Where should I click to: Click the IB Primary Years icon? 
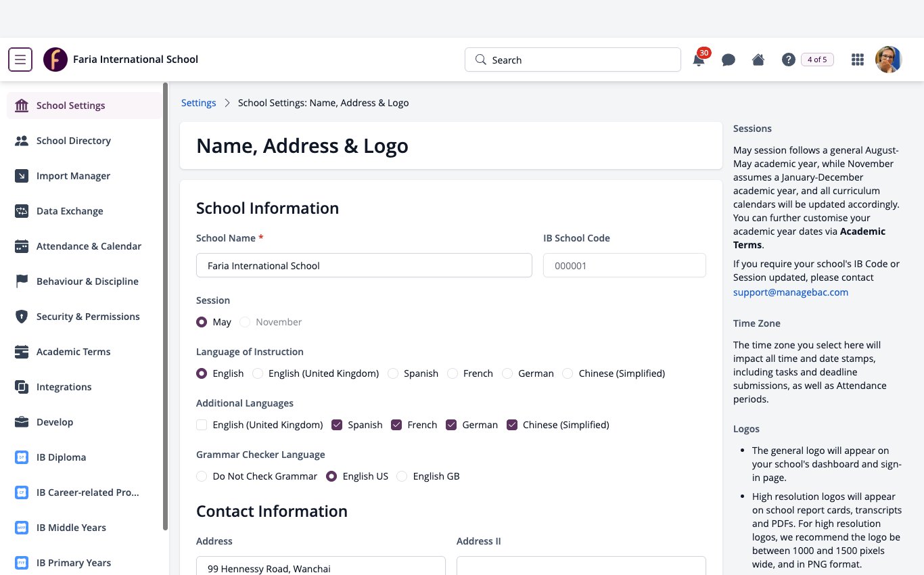click(x=22, y=563)
